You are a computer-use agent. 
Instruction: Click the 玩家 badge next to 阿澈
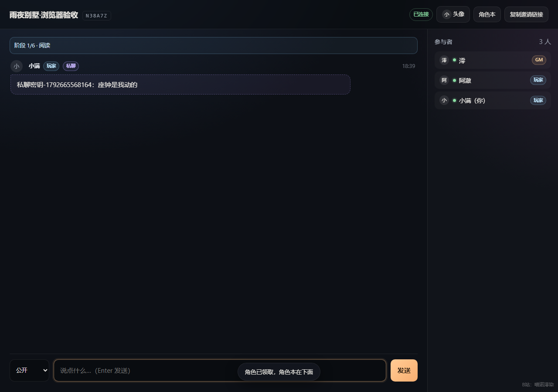point(538,80)
